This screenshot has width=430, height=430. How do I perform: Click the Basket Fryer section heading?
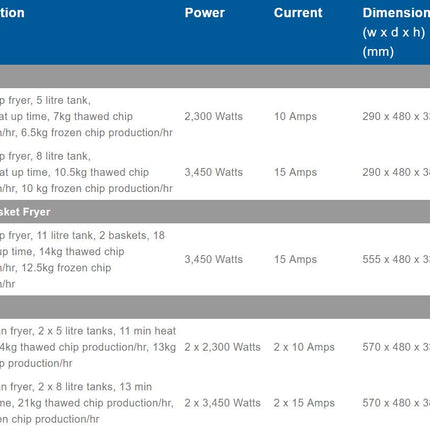[25, 212]
